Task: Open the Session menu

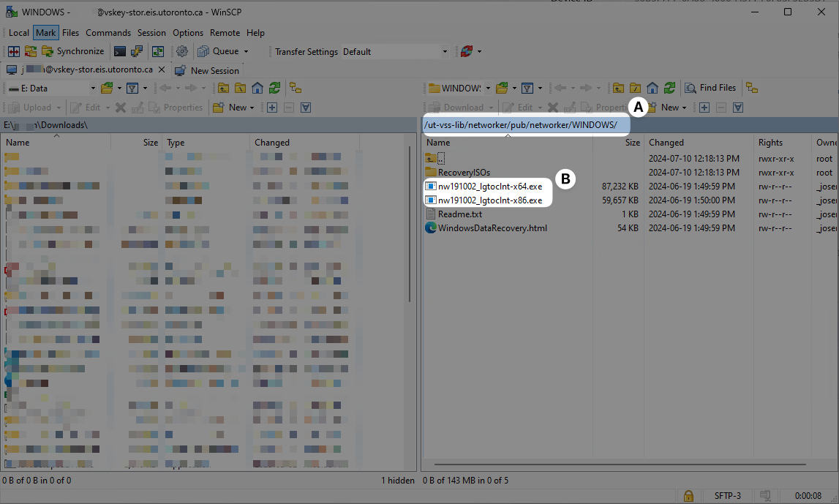Action: coord(151,33)
